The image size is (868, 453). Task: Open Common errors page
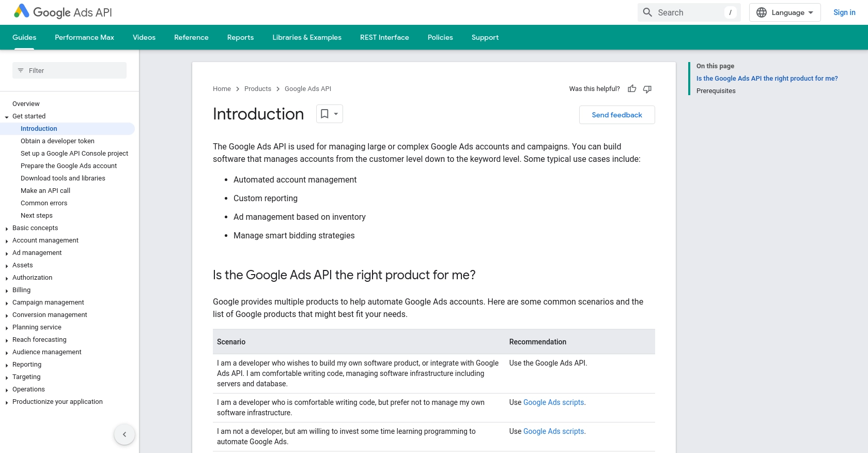click(x=44, y=203)
